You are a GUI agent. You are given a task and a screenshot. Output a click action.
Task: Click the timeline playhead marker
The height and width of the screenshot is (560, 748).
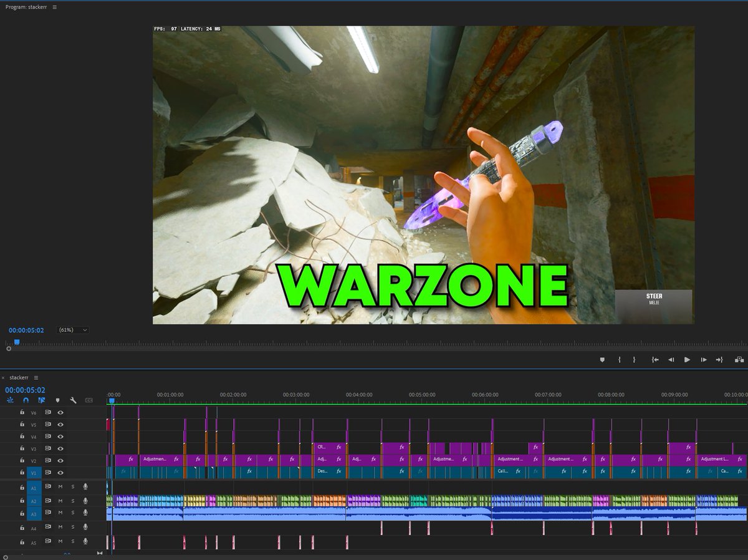112,401
